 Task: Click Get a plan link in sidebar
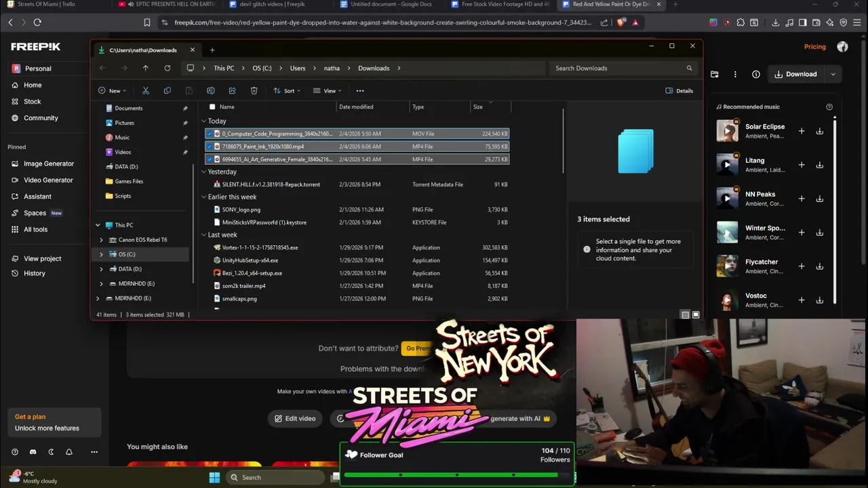click(30, 417)
